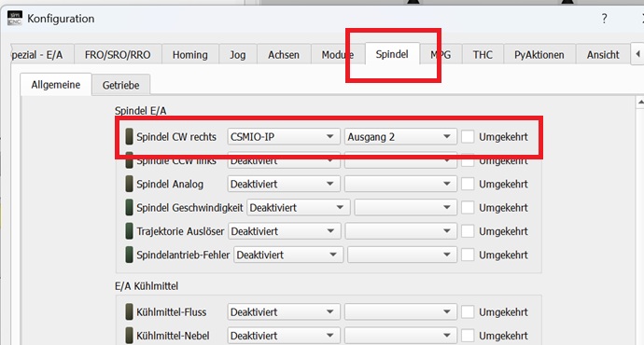
Task: Click the Trajektorie Auslöser label
Action: coord(180,231)
